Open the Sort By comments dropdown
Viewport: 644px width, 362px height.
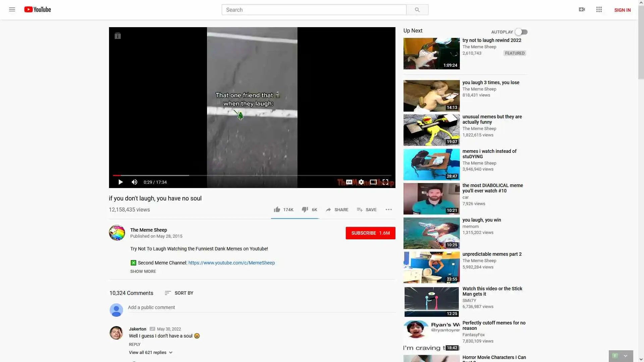(179, 293)
